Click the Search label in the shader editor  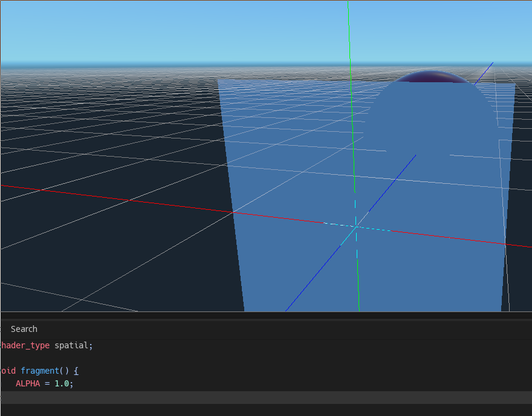24,329
